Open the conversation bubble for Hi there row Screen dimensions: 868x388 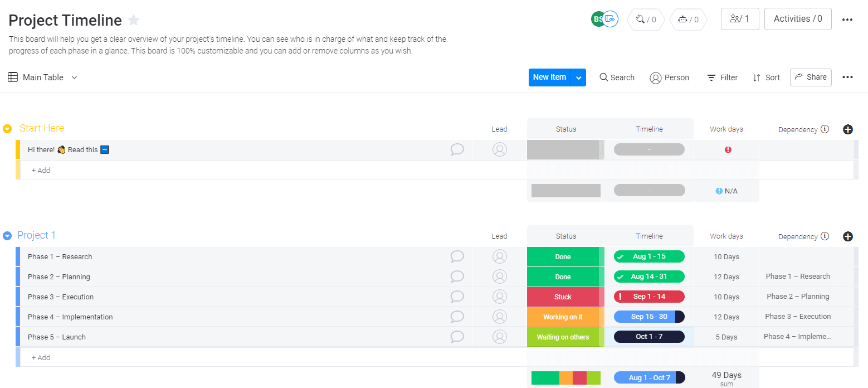pyautogui.click(x=457, y=149)
